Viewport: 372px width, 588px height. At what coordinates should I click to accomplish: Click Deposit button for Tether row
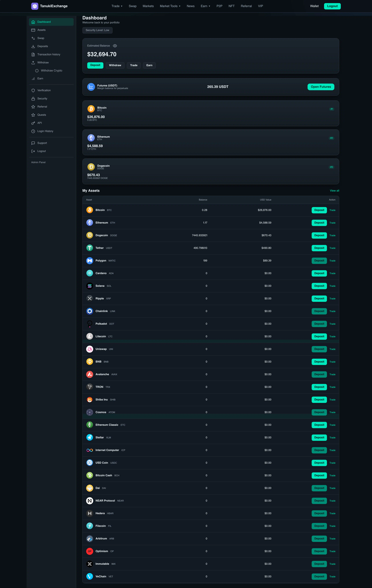pos(319,248)
